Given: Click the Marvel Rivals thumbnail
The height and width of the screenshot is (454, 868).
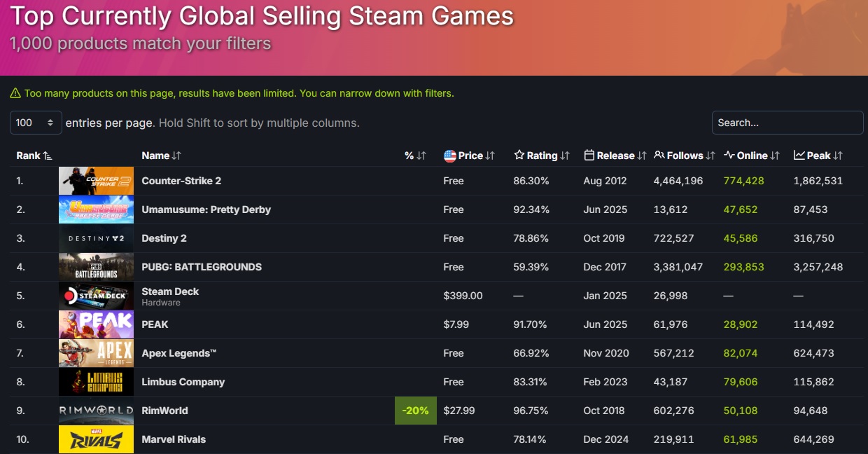Looking at the screenshot, I should 96,439.
